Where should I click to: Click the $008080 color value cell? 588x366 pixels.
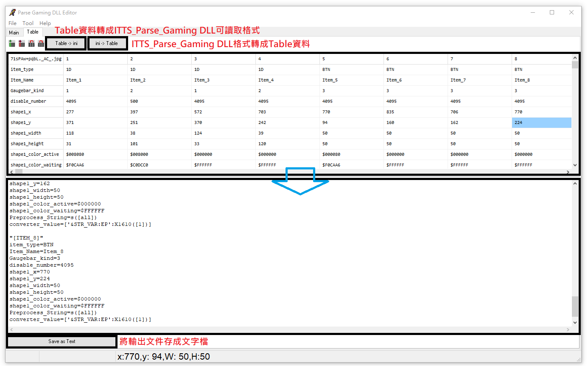[96, 155]
